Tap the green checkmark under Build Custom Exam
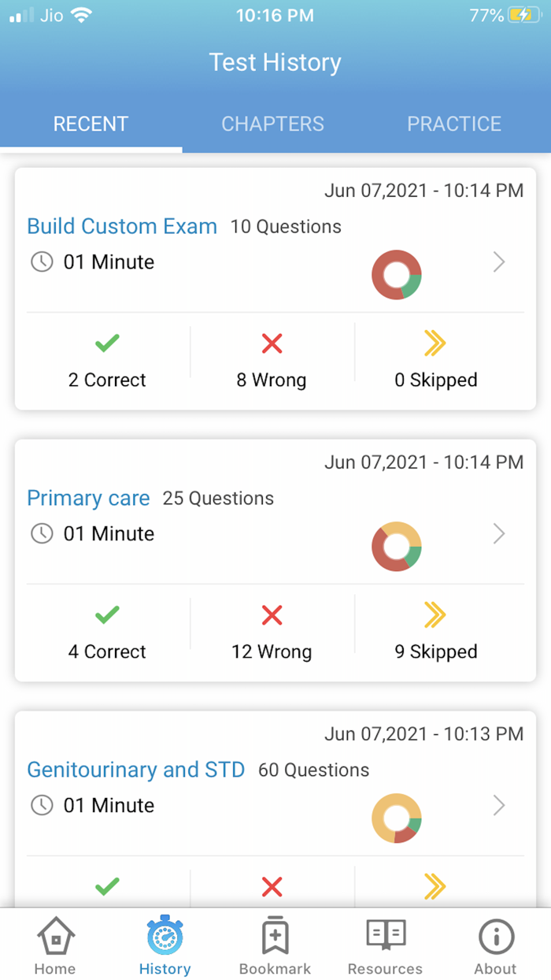This screenshot has height=980, width=551. (x=106, y=343)
